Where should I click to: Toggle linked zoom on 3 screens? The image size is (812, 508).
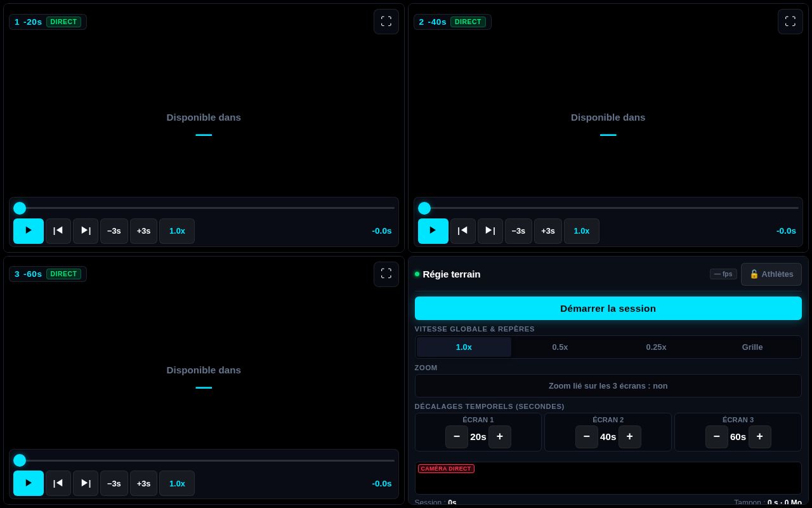608,386
